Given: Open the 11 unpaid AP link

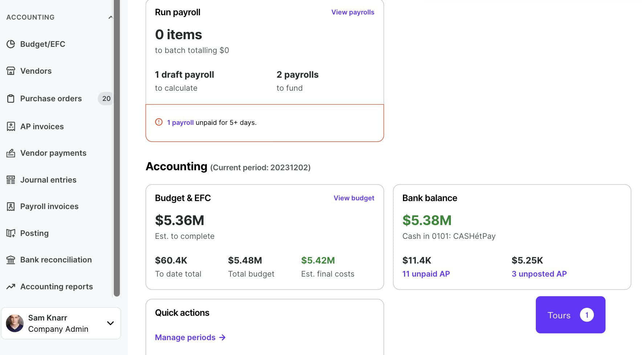Looking at the screenshot, I should click(426, 274).
